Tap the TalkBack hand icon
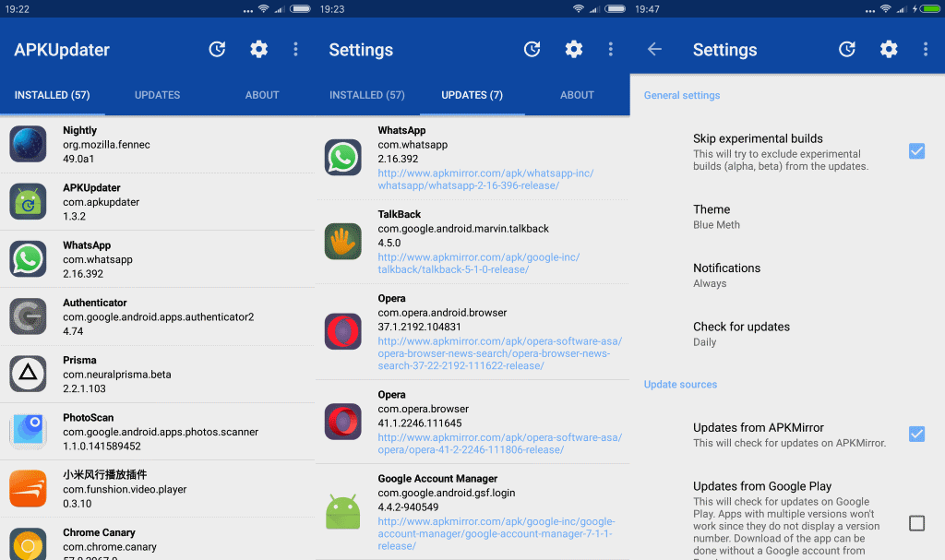Image resolution: width=945 pixels, height=560 pixels. coord(342,242)
